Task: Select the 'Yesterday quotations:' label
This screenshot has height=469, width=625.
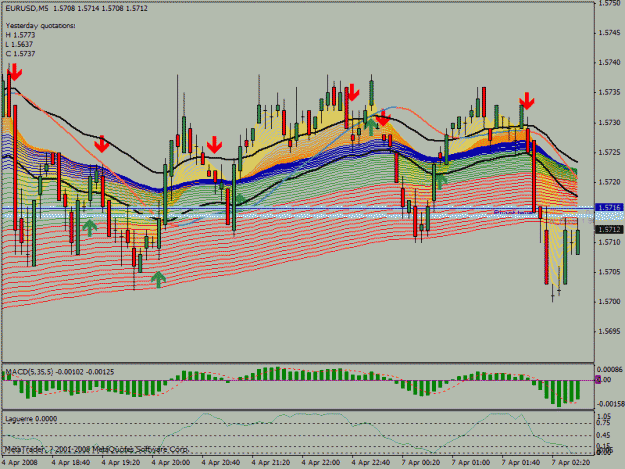Action: point(40,26)
